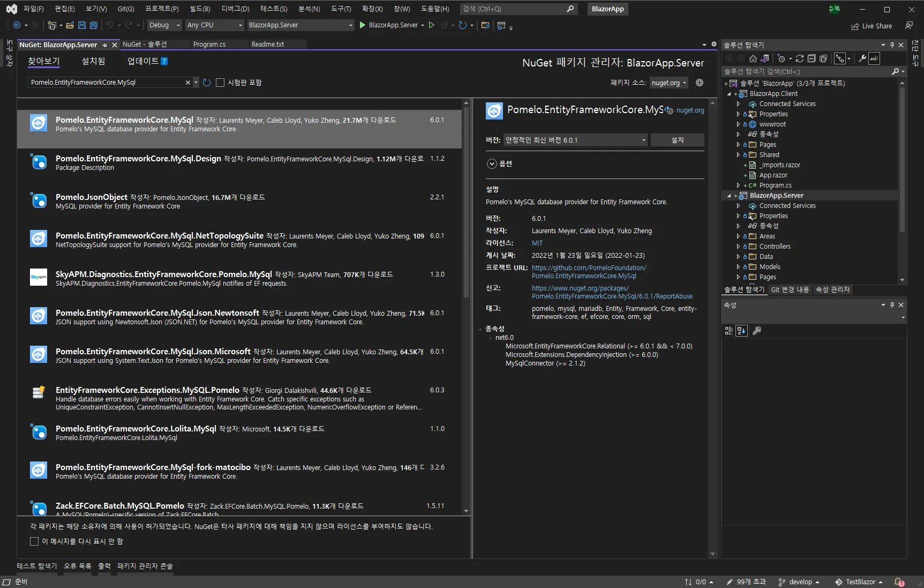The image size is (924, 588).
Task: Click Sync with Active Document refresh icon
Action: [x=799, y=58]
